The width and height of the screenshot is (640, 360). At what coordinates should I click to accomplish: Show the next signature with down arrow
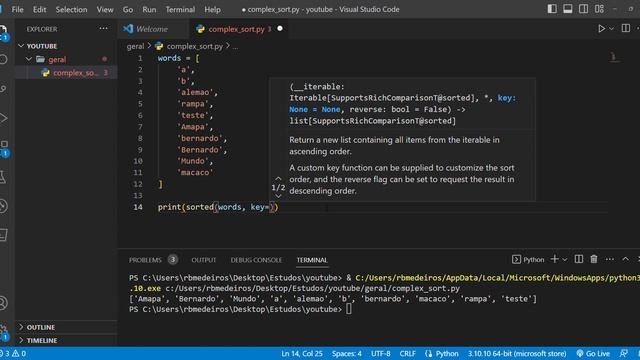click(x=278, y=196)
